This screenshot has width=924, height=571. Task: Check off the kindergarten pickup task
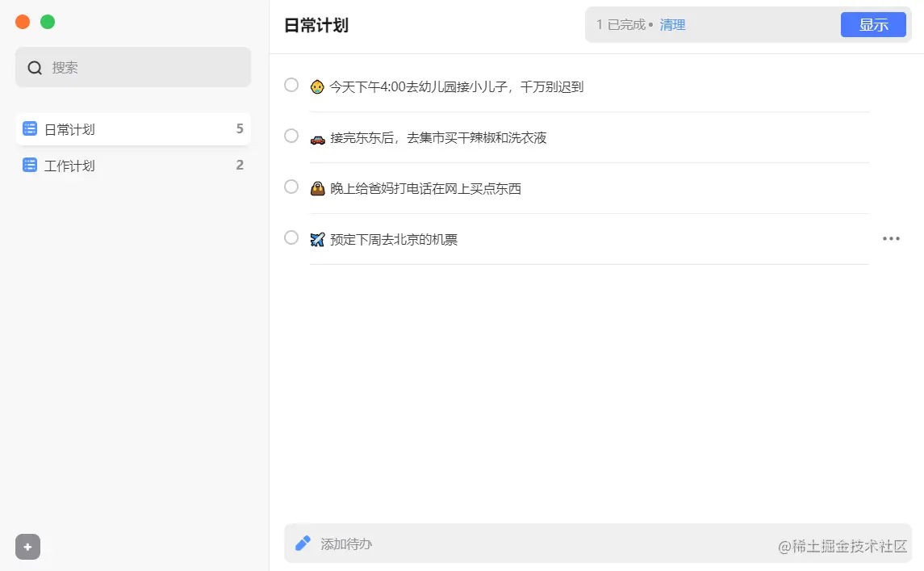point(291,85)
